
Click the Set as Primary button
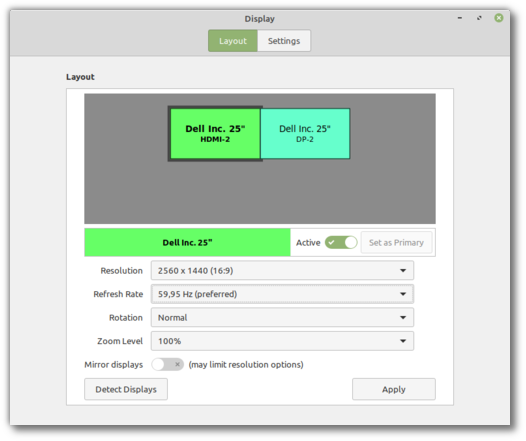396,242
